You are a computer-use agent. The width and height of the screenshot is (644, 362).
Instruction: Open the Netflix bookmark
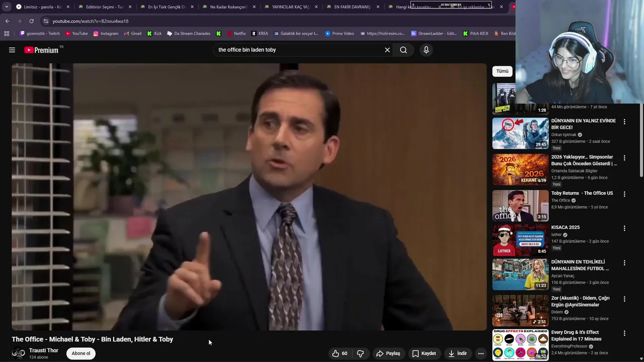(236, 34)
